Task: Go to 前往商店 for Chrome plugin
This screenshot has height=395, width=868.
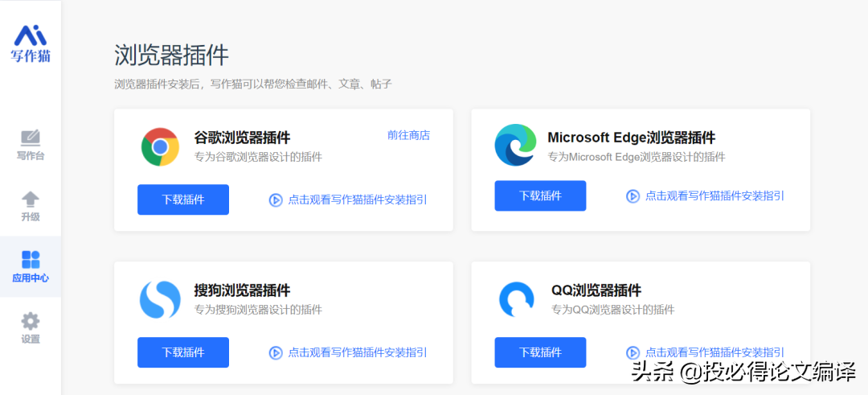Action: click(x=408, y=135)
